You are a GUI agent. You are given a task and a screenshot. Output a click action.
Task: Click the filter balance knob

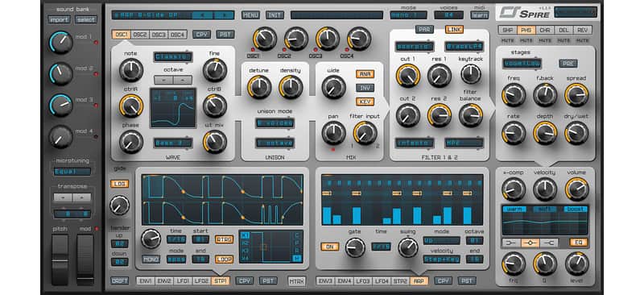(x=471, y=114)
